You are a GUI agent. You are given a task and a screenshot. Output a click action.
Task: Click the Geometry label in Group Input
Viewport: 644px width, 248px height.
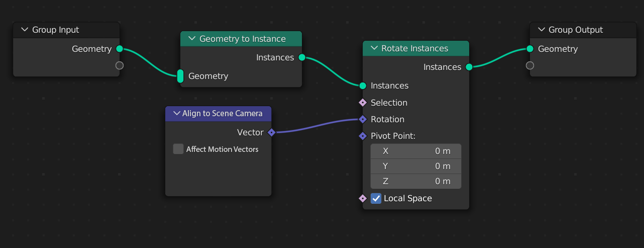91,49
